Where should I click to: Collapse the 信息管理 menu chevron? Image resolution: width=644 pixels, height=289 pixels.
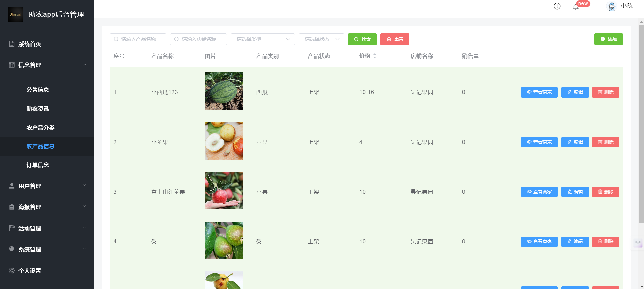pos(85,65)
